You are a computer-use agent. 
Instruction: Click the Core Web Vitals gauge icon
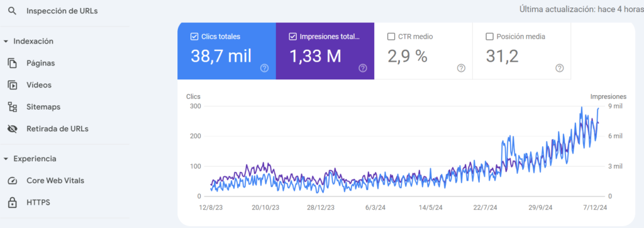[13, 181]
